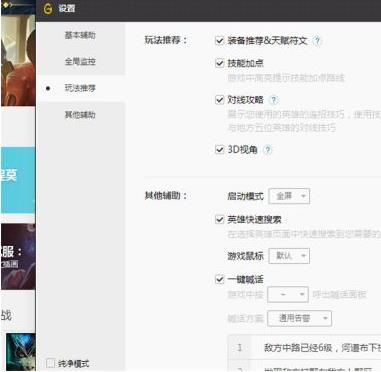Uncheck the 英雄快速搜索 option
This screenshot has width=381, height=372.
(x=219, y=219)
